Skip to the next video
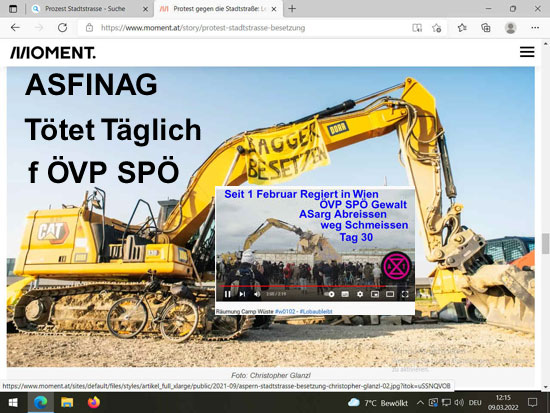Image resolution: width=550 pixels, height=413 pixels. [242, 294]
